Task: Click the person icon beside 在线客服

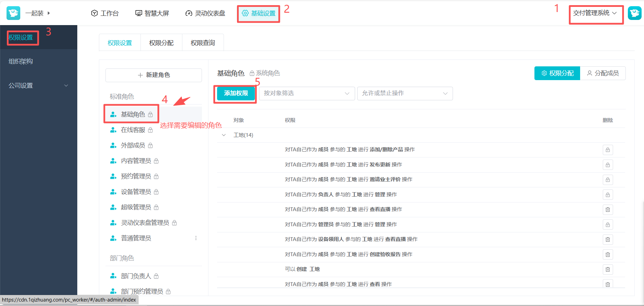Action: (113, 130)
